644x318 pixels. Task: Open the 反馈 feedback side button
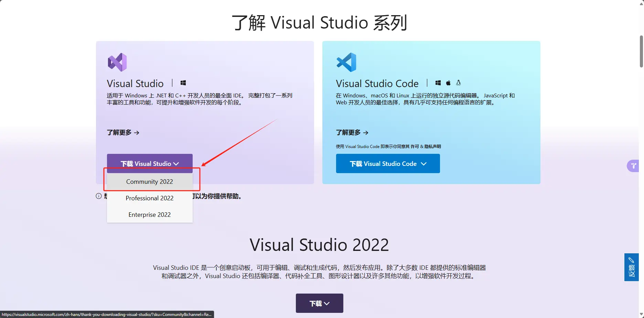pos(631,267)
